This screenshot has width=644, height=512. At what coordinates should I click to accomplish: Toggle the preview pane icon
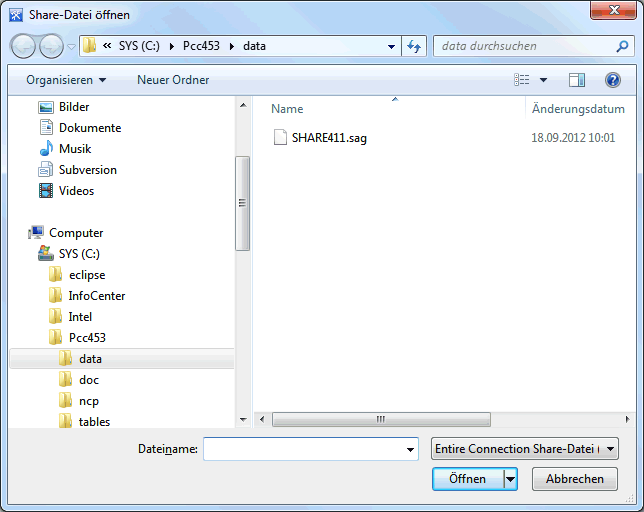tap(577, 80)
